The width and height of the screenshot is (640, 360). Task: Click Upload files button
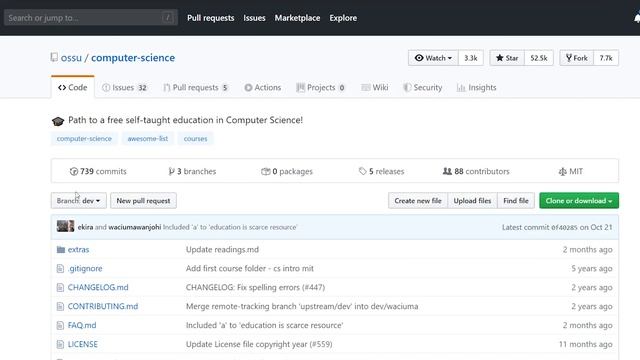(472, 200)
